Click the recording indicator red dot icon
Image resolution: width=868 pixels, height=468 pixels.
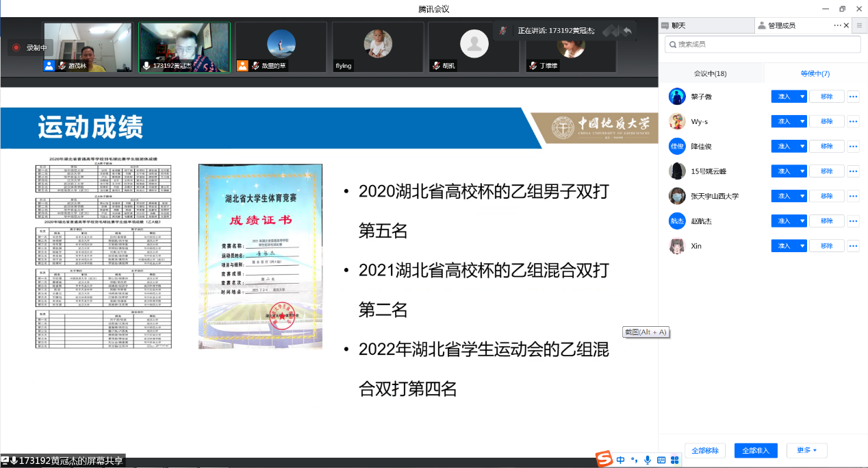point(16,47)
